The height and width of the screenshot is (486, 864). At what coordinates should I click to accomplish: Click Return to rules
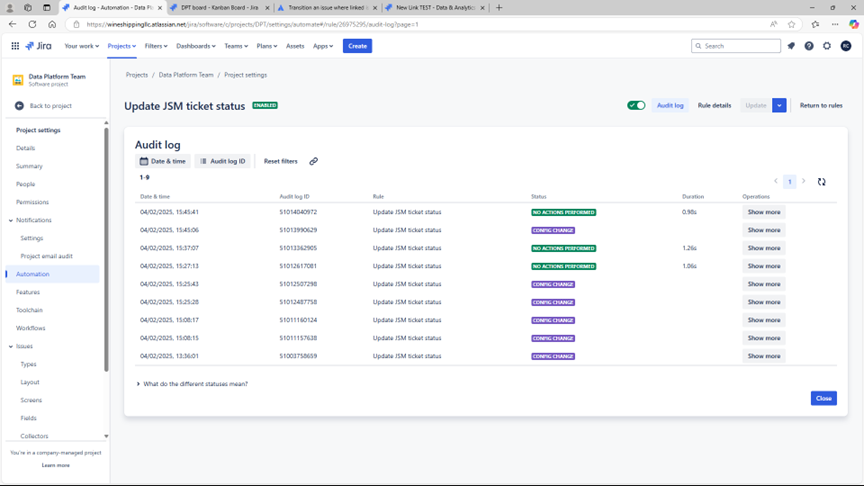pyautogui.click(x=821, y=105)
